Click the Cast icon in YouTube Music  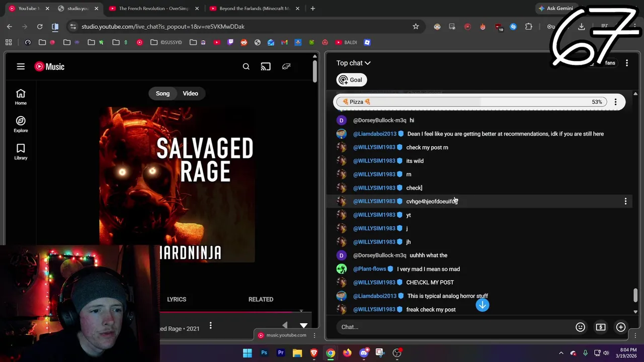tap(266, 66)
